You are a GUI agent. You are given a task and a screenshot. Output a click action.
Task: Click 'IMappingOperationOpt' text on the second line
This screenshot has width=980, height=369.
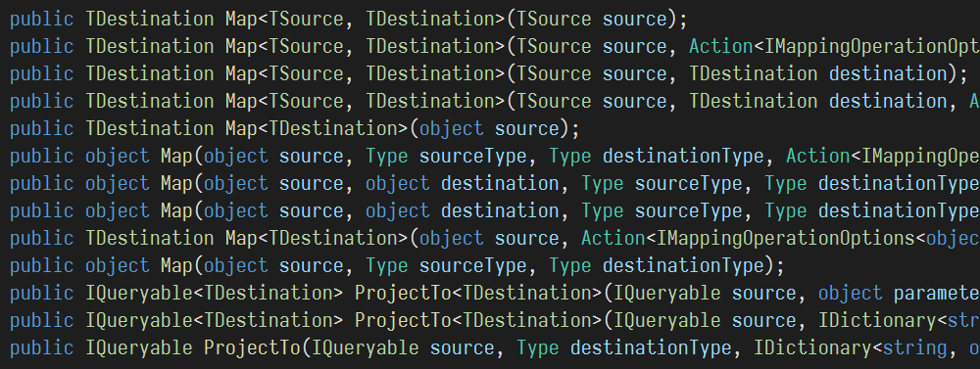point(872,46)
